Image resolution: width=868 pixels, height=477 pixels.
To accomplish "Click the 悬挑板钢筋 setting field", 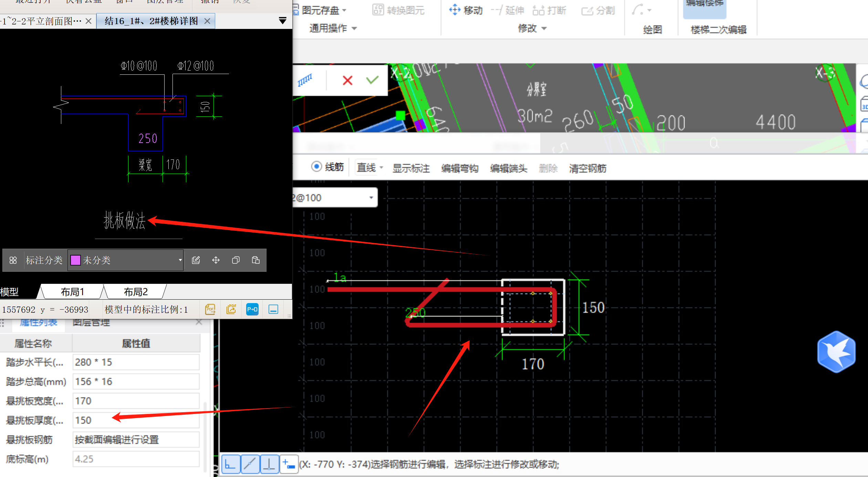I will [136, 440].
